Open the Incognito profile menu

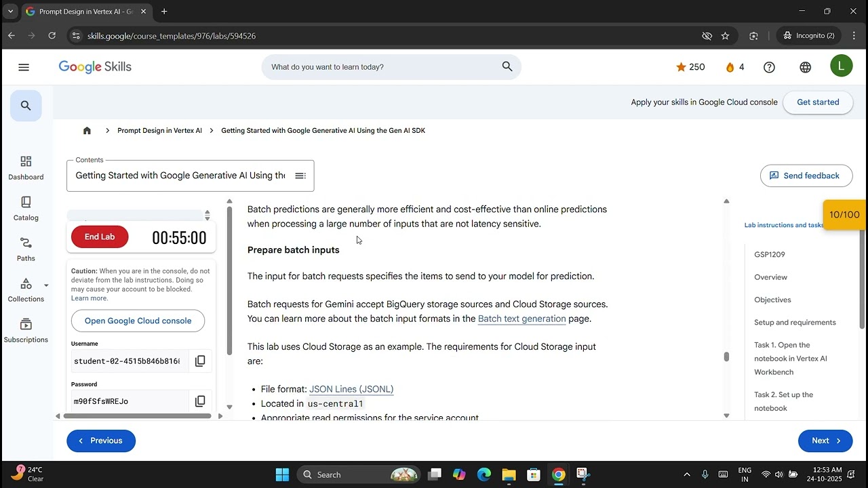point(809,36)
